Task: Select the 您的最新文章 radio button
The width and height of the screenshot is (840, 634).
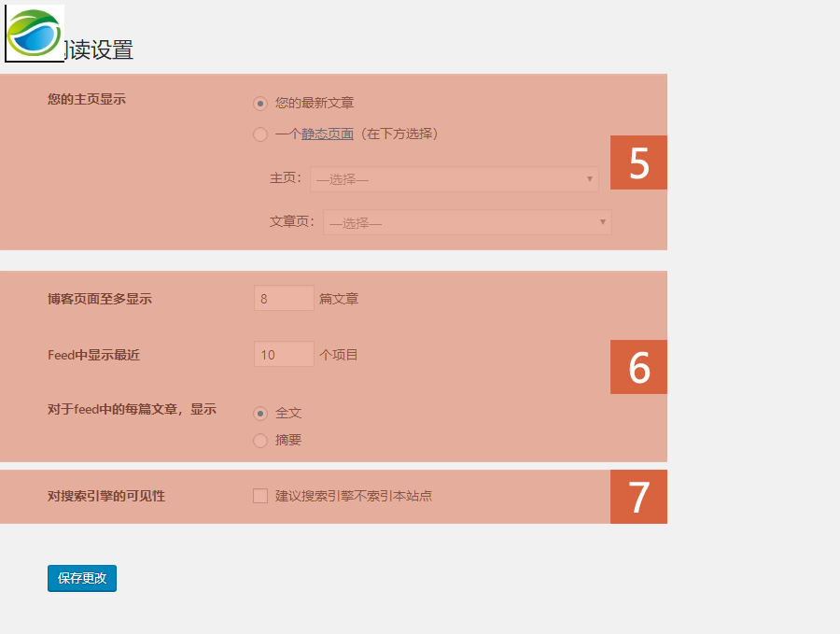Action: (x=260, y=104)
